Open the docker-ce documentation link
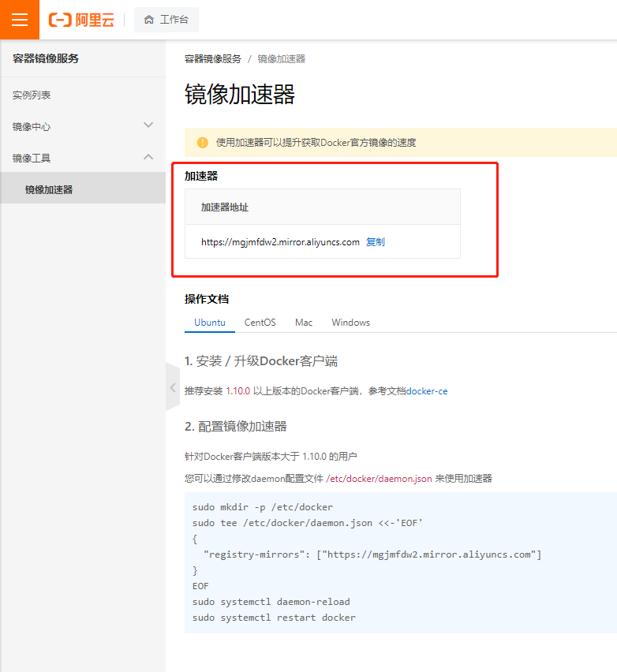 (x=427, y=391)
